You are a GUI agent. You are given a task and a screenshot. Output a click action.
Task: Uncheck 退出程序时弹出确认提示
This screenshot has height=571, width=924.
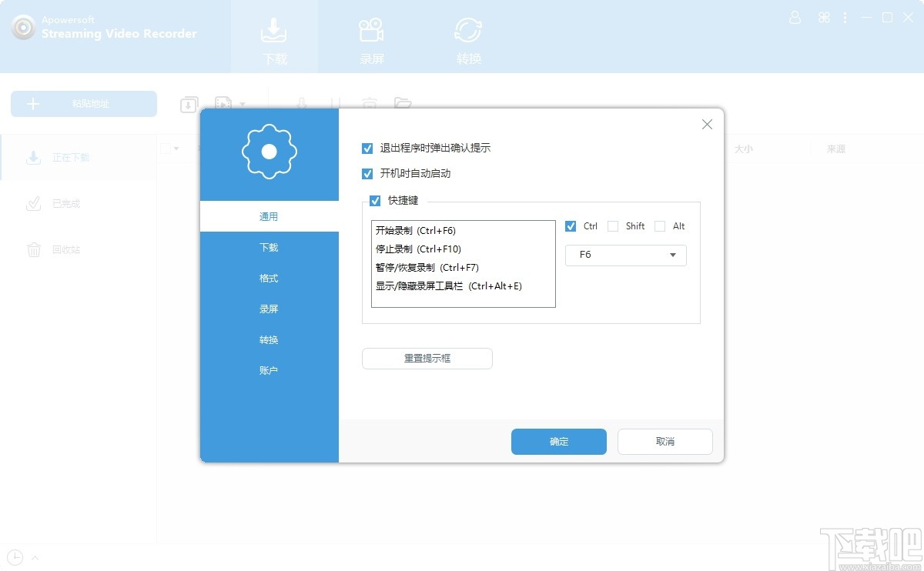pyautogui.click(x=367, y=149)
